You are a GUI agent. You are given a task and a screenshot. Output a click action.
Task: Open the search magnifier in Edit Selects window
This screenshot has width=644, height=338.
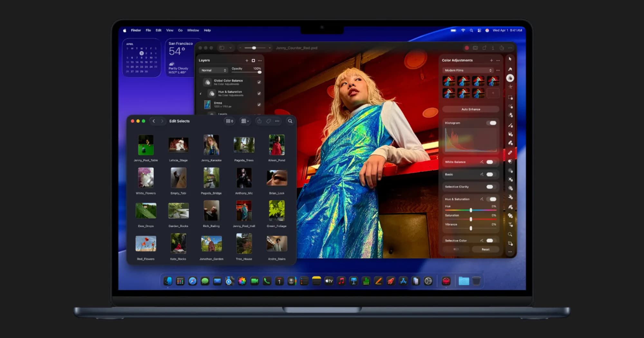pos(290,121)
